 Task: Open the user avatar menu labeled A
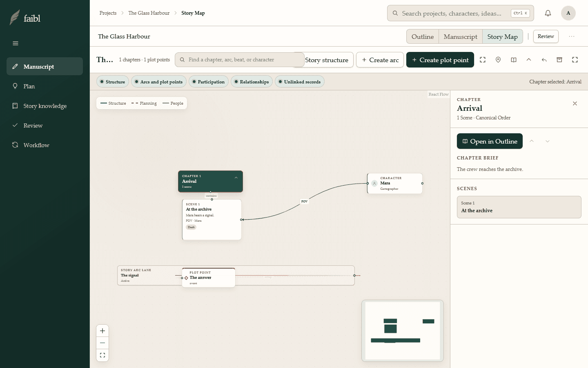point(568,13)
